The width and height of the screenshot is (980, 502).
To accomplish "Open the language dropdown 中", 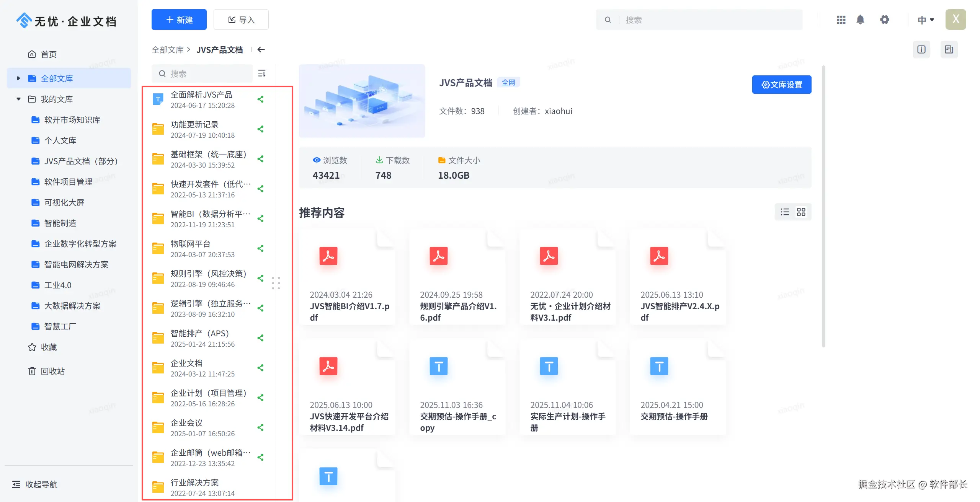I will [926, 20].
